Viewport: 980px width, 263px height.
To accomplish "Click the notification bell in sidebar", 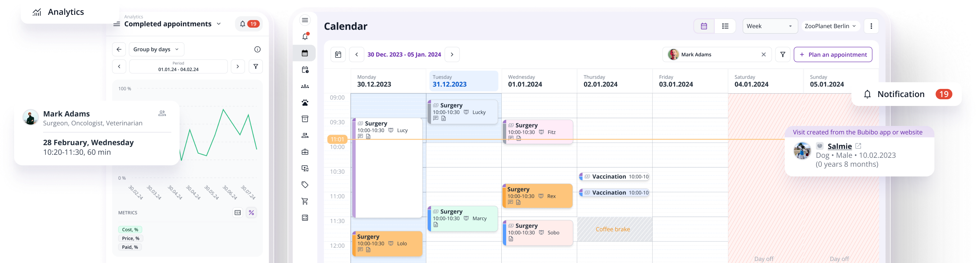I will pyautogui.click(x=305, y=37).
